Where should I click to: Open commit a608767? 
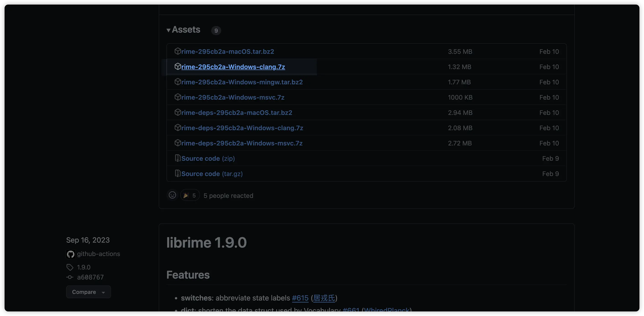(x=90, y=277)
